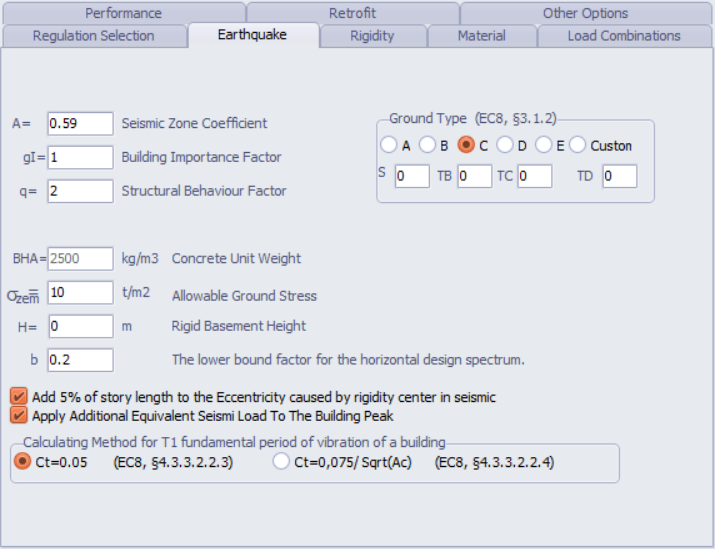Open the Load Combinations tab
Viewport: 715px width, 549px height.
624,36
